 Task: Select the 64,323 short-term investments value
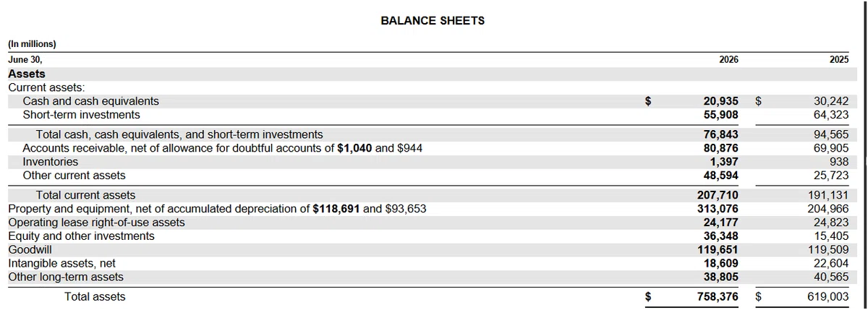coord(831,115)
